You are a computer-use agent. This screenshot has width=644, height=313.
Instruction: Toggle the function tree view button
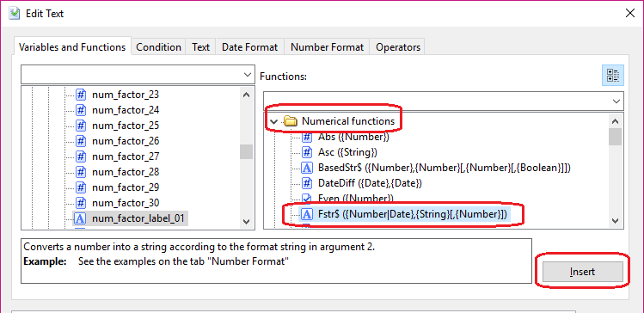(613, 75)
